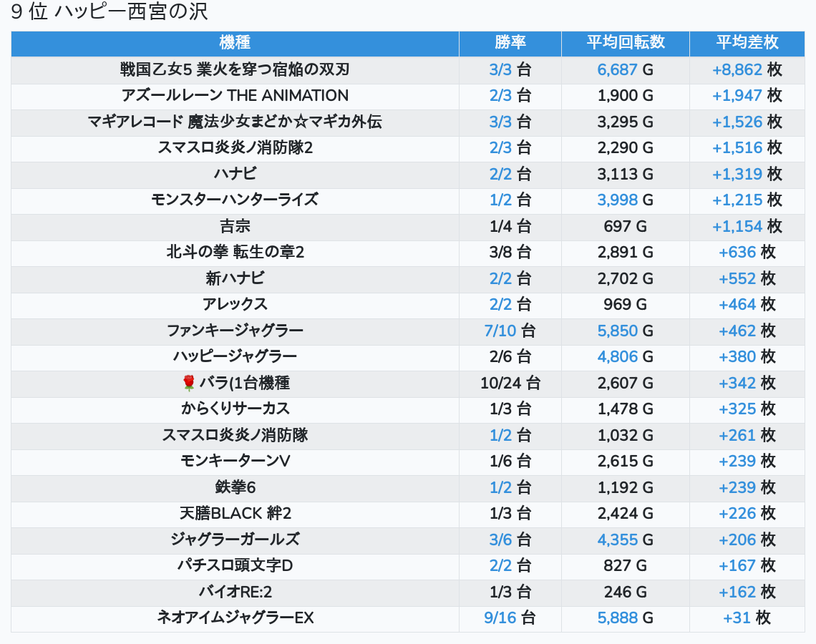The image size is (816, 644).
Task: Click the +8,862 枚 average difference value
Action: pos(747,69)
